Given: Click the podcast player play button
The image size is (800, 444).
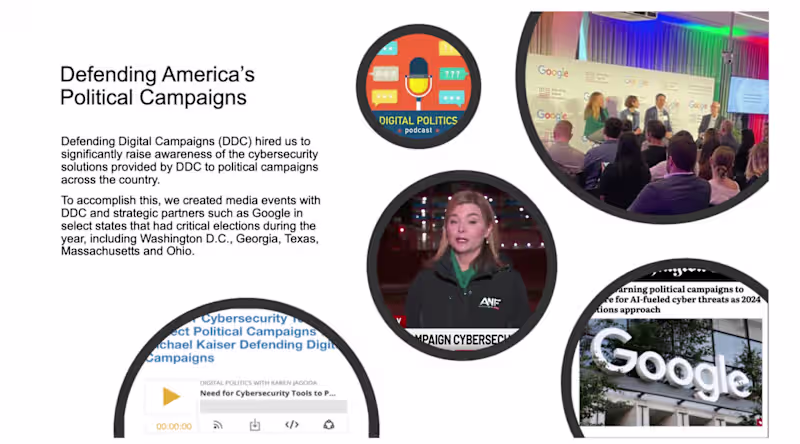Looking at the screenshot, I should 171,397.
